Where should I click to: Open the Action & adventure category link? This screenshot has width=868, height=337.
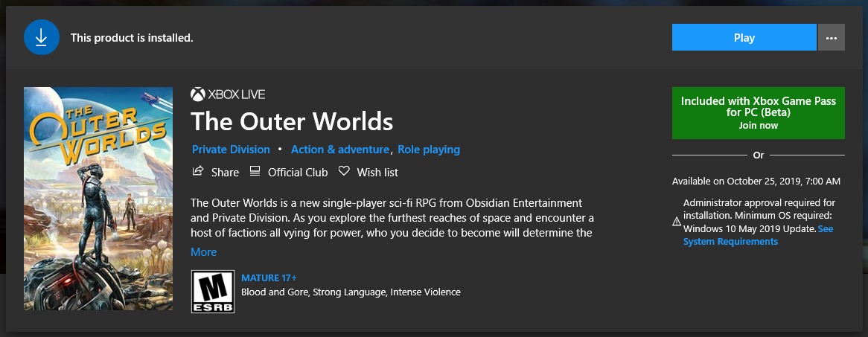(x=340, y=150)
